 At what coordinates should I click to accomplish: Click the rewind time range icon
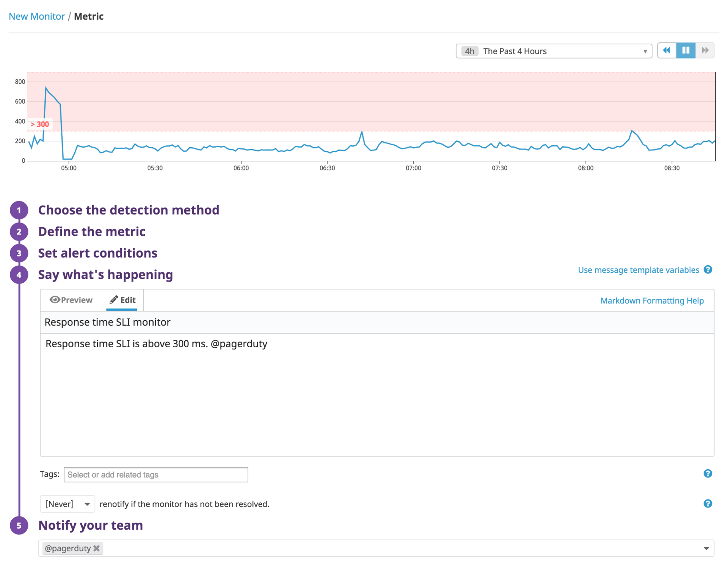click(666, 50)
